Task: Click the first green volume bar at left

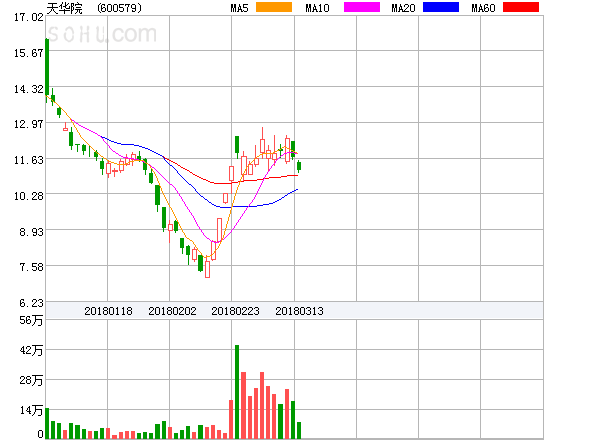Action: click(x=47, y=424)
